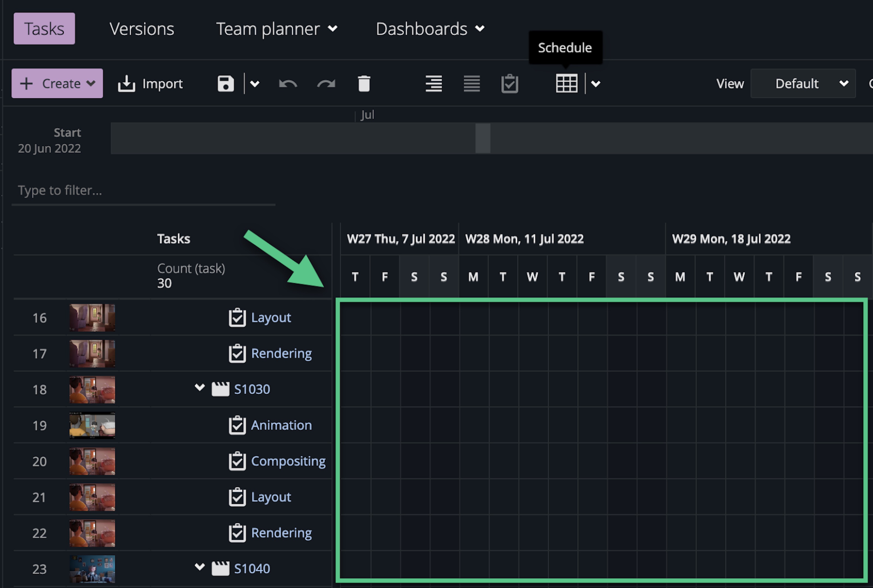Viewport: 873px width, 588px height.
Task: Switch to the Versions tab
Action: click(x=142, y=29)
